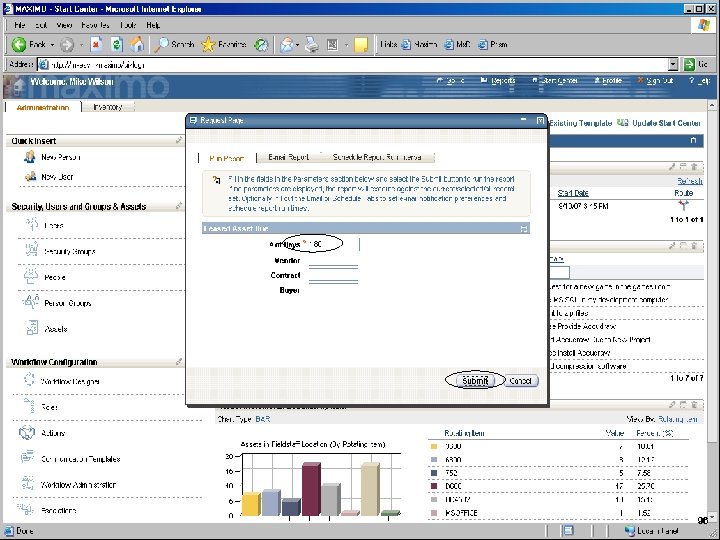Open the Favorites star button
The height and width of the screenshot is (540, 720).
point(224,45)
